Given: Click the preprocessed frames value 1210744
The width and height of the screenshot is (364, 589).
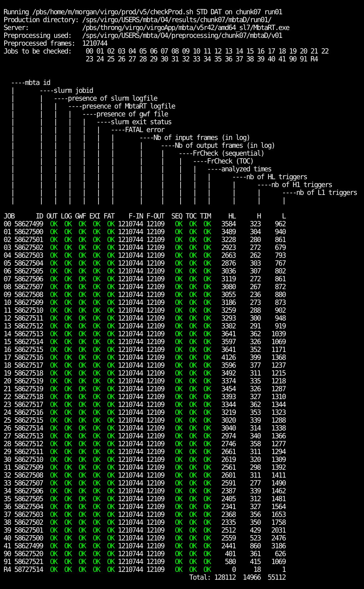Looking at the screenshot, I should pyautogui.click(x=95, y=43).
